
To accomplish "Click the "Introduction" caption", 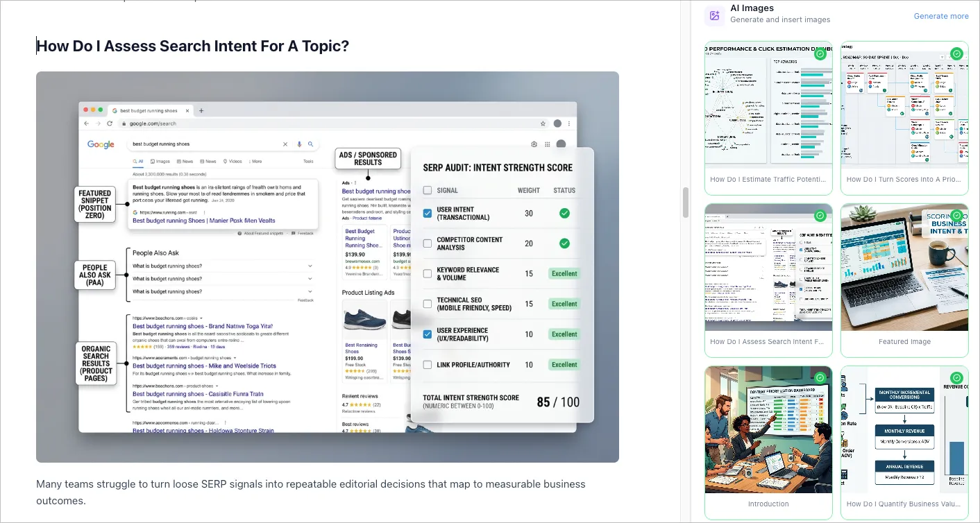I will (768, 504).
